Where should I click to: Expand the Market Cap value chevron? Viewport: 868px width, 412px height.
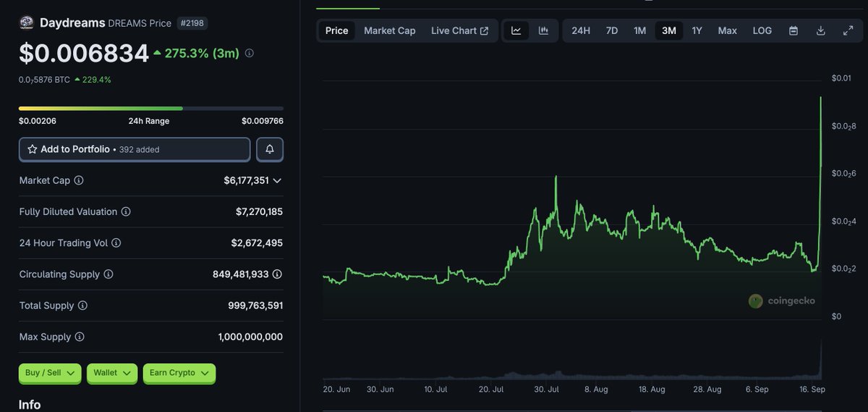coord(277,180)
